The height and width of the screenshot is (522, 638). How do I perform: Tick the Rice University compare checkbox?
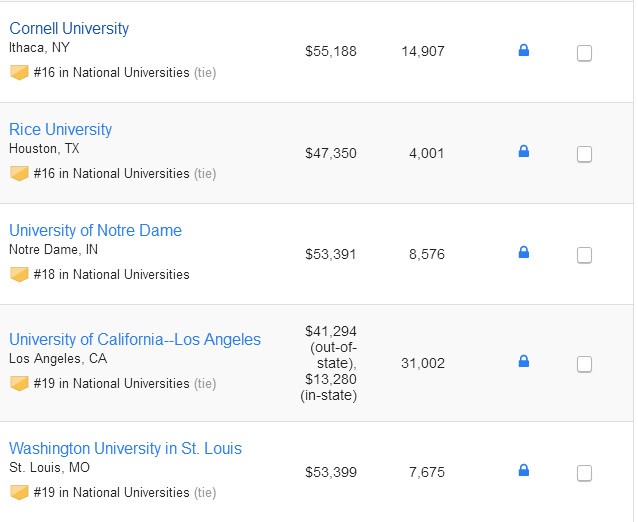pos(584,154)
